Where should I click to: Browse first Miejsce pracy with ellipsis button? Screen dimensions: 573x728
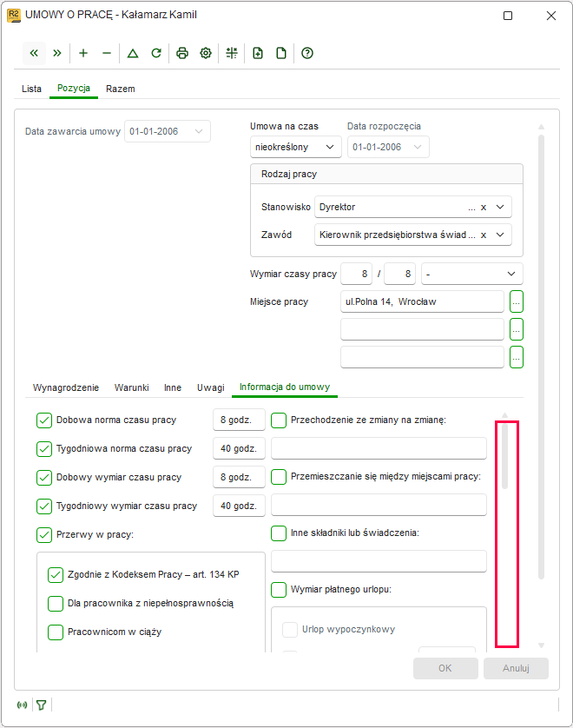[517, 301]
